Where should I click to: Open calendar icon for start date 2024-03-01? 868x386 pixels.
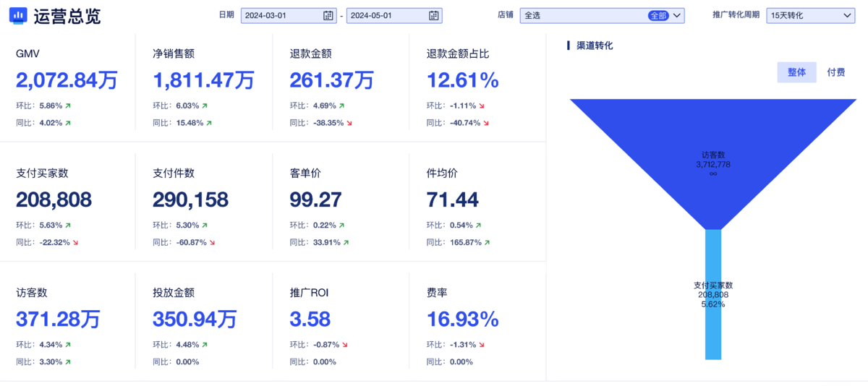coord(328,15)
